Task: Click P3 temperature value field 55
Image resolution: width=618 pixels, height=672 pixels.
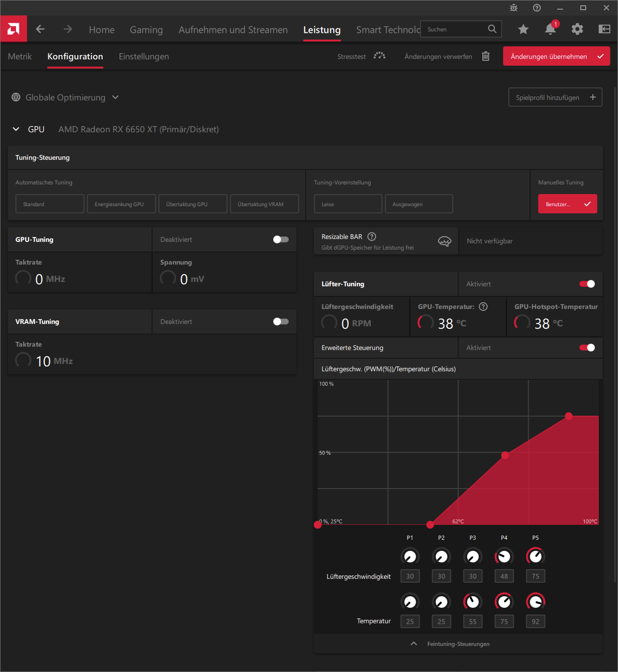Action: click(473, 621)
